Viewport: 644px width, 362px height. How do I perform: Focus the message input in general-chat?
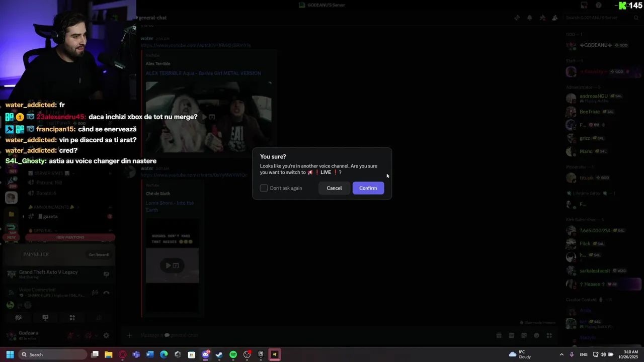[312, 335]
